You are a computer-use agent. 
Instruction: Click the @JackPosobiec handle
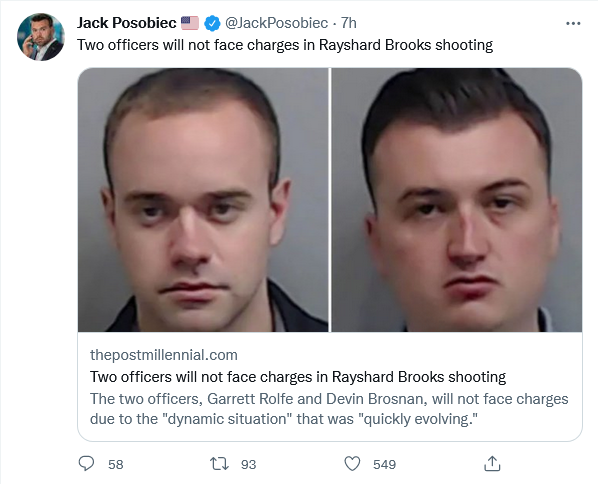(x=276, y=23)
